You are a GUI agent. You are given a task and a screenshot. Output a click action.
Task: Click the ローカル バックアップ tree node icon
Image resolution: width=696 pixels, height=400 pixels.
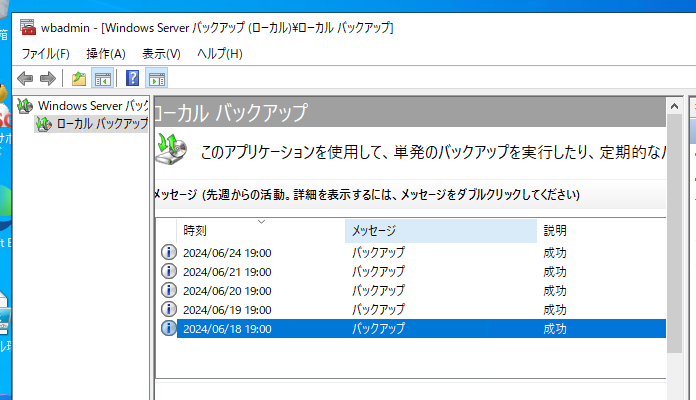44,124
